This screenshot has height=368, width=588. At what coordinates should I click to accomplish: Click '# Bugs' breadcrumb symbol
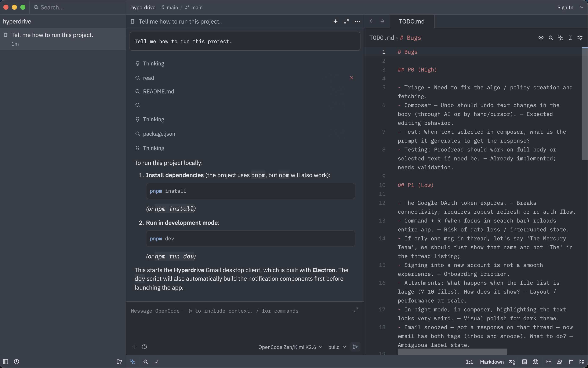pos(410,38)
